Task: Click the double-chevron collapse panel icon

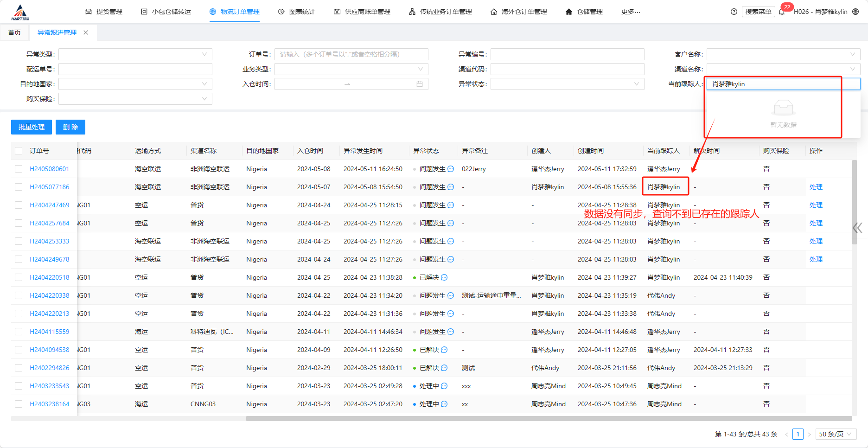Action: pyautogui.click(x=857, y=228)
